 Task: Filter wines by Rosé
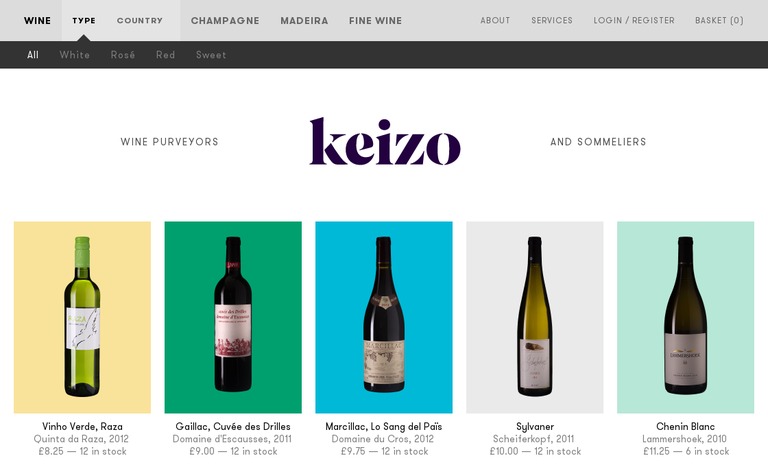click(123, 55)
